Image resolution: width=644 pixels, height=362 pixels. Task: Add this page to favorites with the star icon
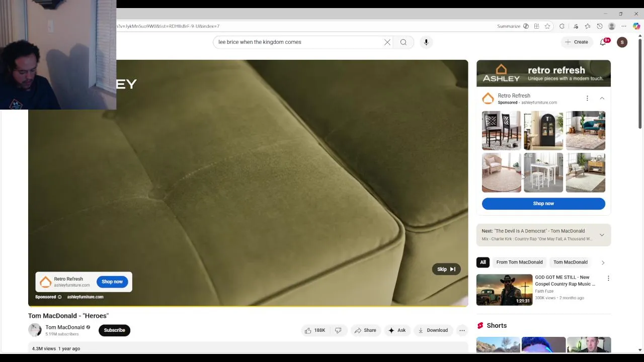(x=547, y=26)
